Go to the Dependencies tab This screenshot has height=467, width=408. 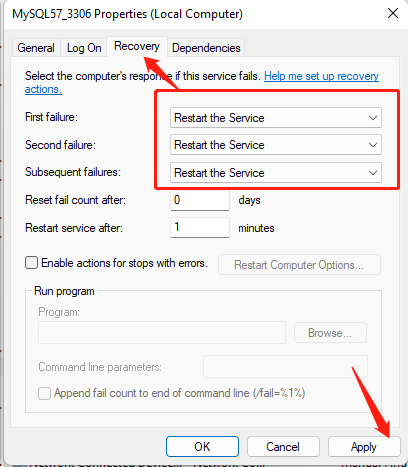point(206,48)
